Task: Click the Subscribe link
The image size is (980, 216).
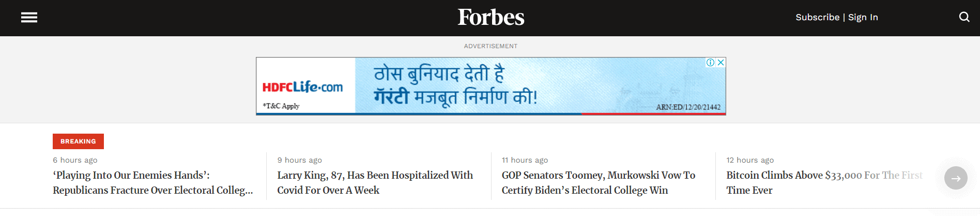Action: (x=817, y=17)
